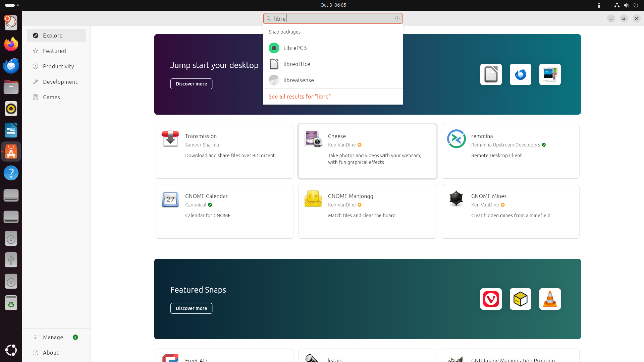
Task: Clear the search field with the X icon
Action: click(397, 18)
